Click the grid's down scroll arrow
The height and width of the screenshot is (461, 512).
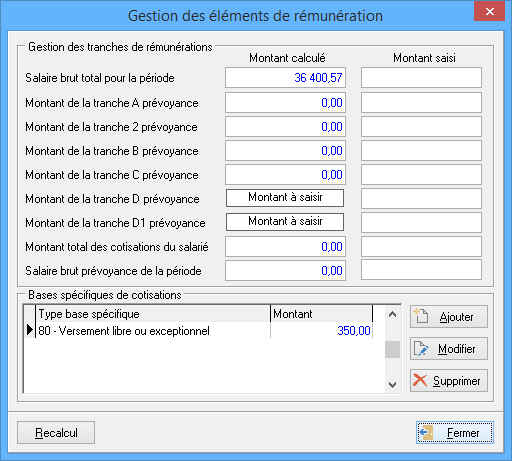[x=392, y=385]
